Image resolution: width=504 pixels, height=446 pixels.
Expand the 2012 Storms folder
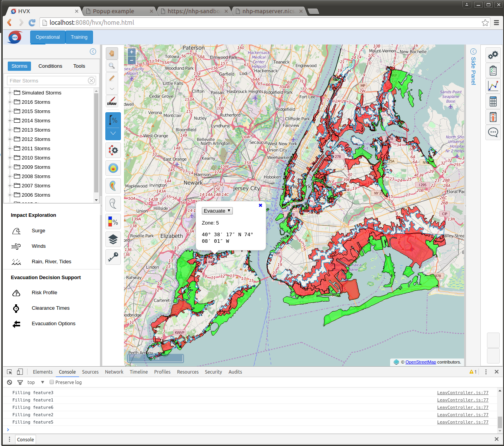click(10, 139)
